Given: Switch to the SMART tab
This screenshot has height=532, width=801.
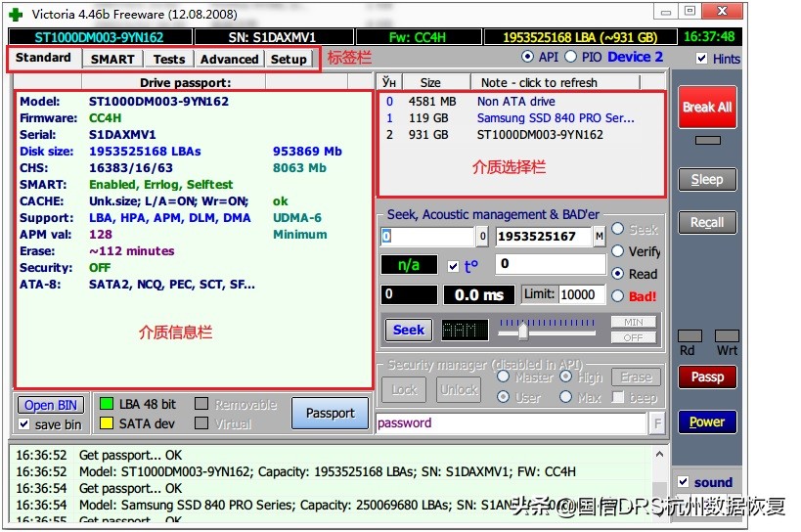Looking at the screenshot, I should [112, 59].
